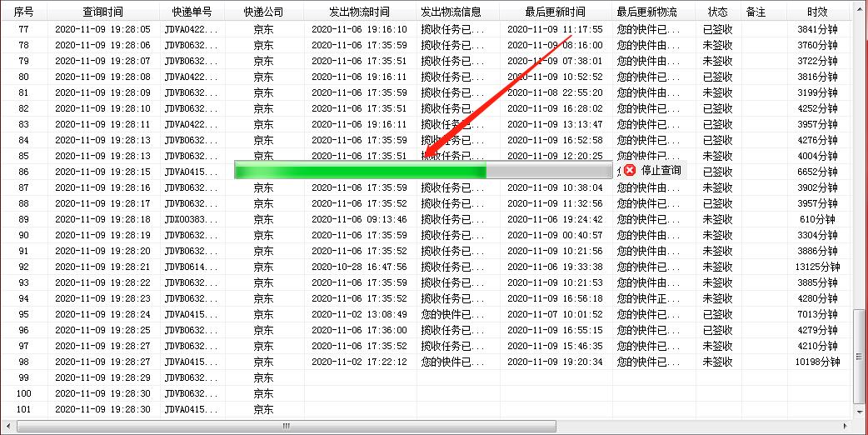This screenshot has width=868, height=435.
Task: Click the 京东 cell in row 100
Action: pos(263,394)
